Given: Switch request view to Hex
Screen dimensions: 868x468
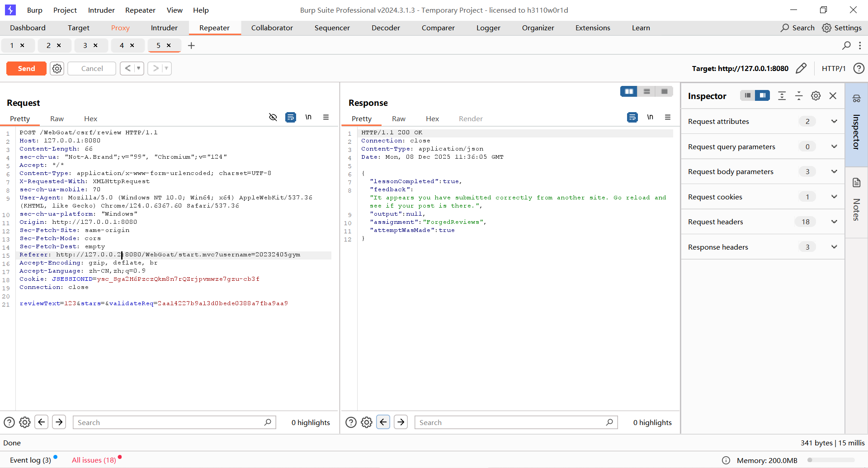Looking at the screenshot, I should pos(90,118).
